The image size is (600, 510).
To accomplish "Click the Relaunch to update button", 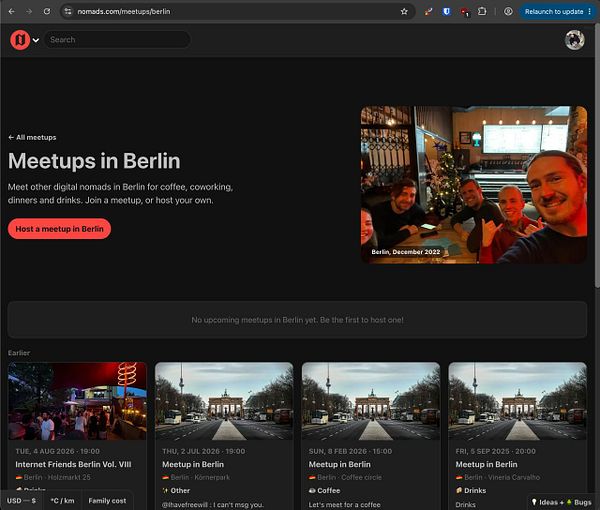I will [554, 11].
